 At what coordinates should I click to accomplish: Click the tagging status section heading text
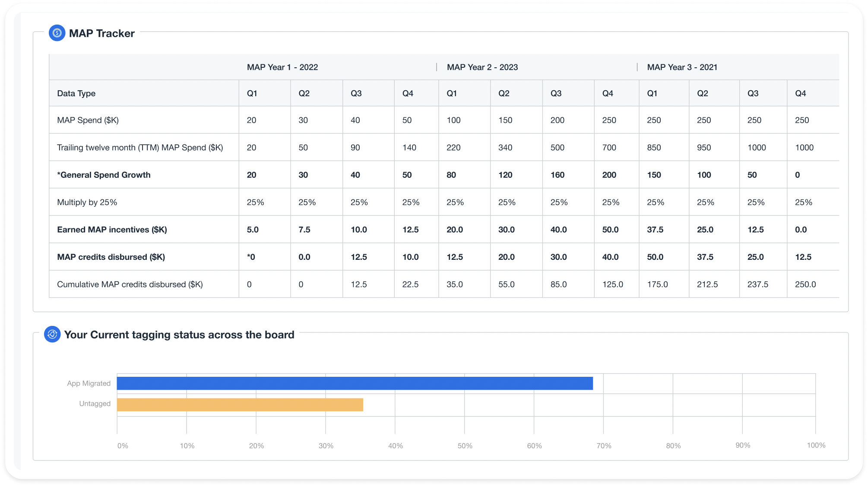tap(179, 335)
